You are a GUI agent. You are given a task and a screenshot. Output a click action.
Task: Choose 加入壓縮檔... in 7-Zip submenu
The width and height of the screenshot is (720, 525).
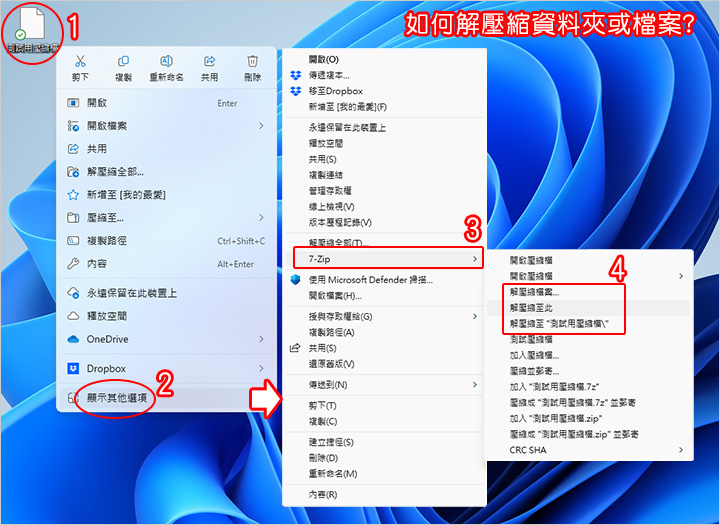(x=534, y=355)
